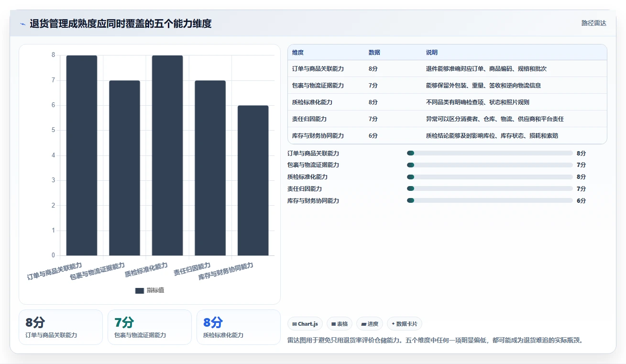
Task: Click the 维度 table column header
Action: pyautogui.click(x=298, y=53)
